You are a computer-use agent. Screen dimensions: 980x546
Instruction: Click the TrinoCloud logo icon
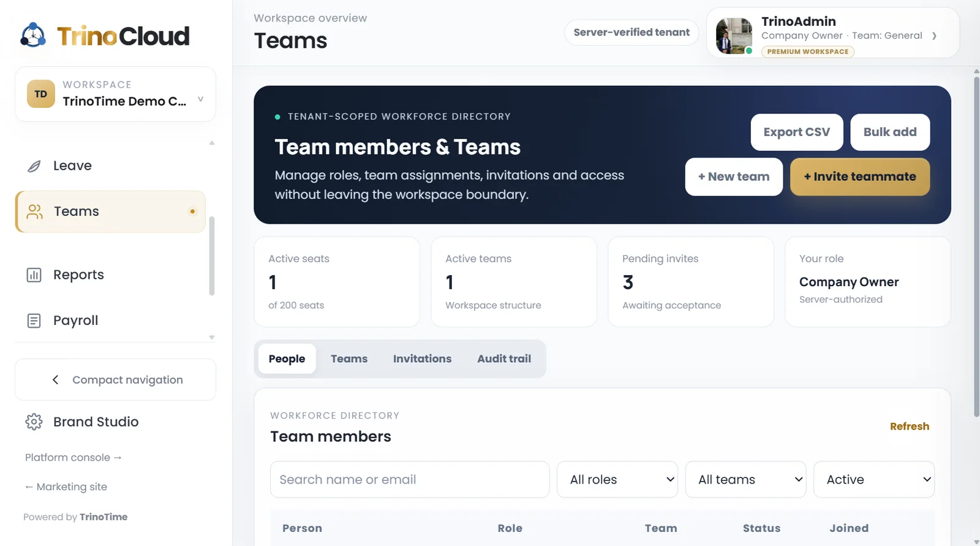(x=33, y=36)
